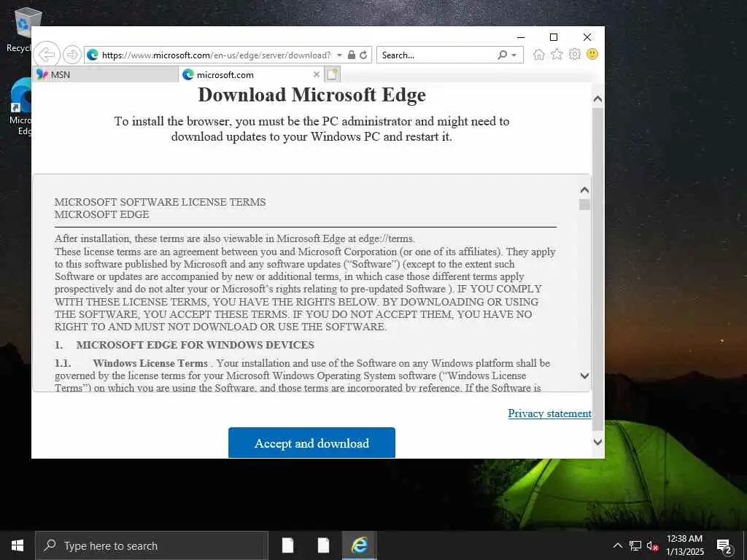Screen dimensions: 747x560
Task: Open the taskbar clock and date
Action: point(684,545)
